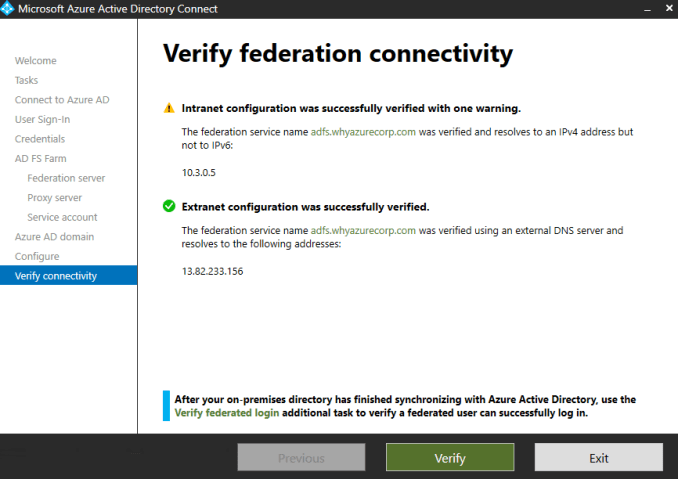Click the green Verify button
Viewport: 678px width, 479px height.
450,457
